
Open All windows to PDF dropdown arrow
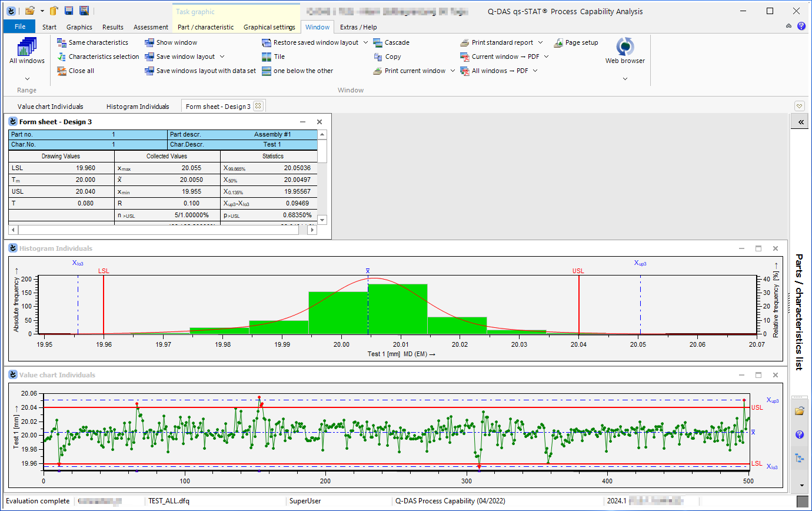(x=535, y=71)
